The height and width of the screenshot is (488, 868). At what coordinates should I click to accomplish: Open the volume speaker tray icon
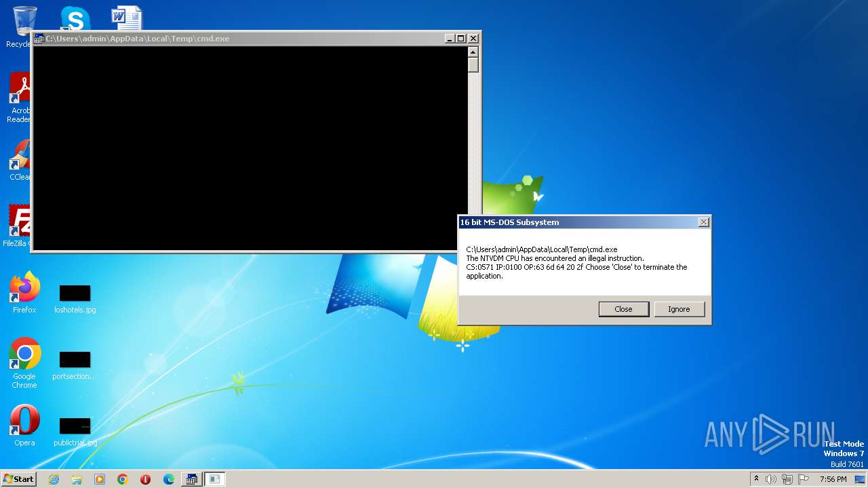point(770,479)
